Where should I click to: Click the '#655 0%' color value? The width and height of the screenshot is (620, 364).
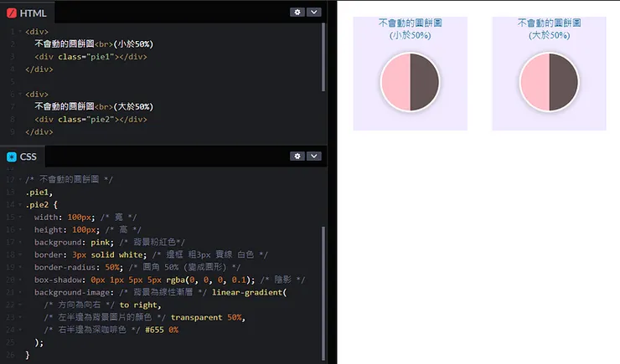pyautogui.click(x=162, y=330)
